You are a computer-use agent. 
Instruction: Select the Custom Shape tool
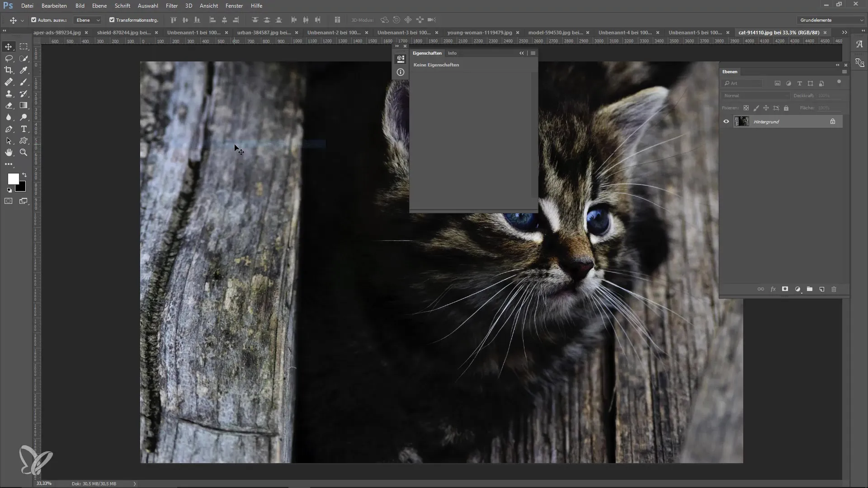tap(24, 141)
